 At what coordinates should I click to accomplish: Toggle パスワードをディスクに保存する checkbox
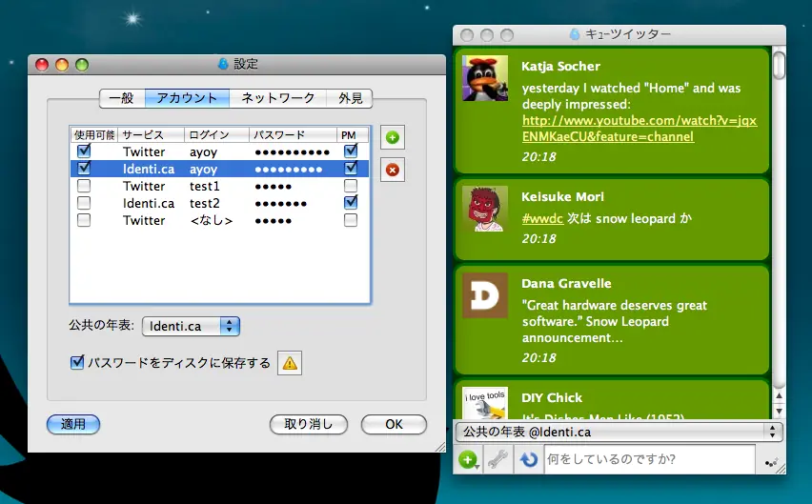click(77, 362)
